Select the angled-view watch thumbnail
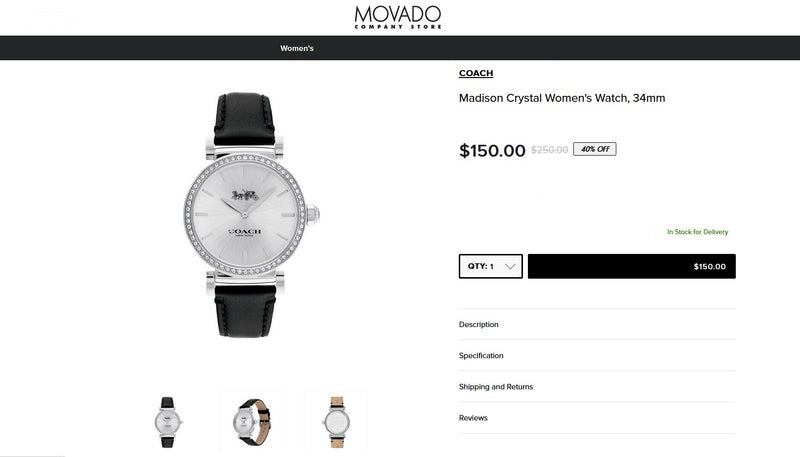The image size is (800, 457). point(252,422)
